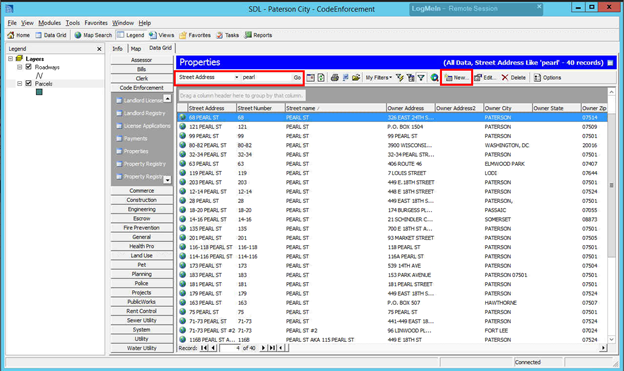This screenshot has height=371, width=624.
Task: Open grid Options button
Action: point(548,78)
